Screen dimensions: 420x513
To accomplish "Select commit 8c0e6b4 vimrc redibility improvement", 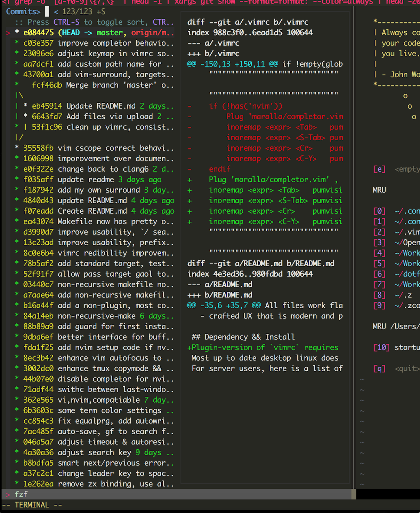I will [94, 253].
